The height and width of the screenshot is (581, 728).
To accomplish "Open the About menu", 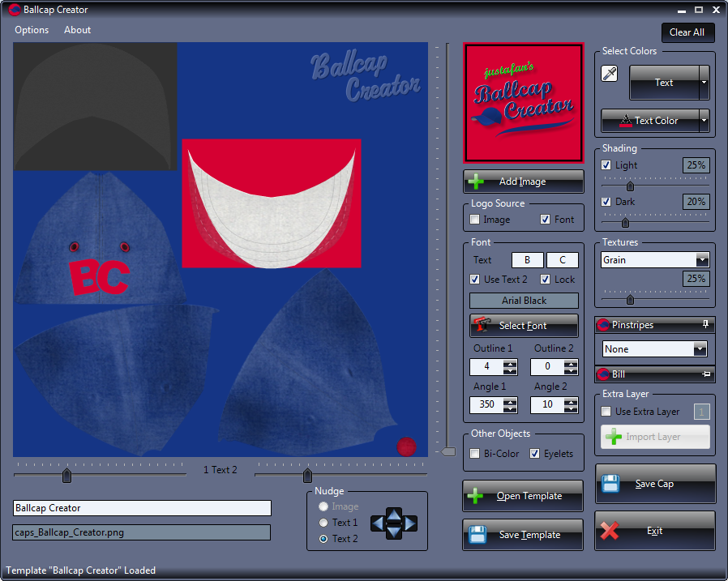I will pyautogui.click(x=78, y=30).
